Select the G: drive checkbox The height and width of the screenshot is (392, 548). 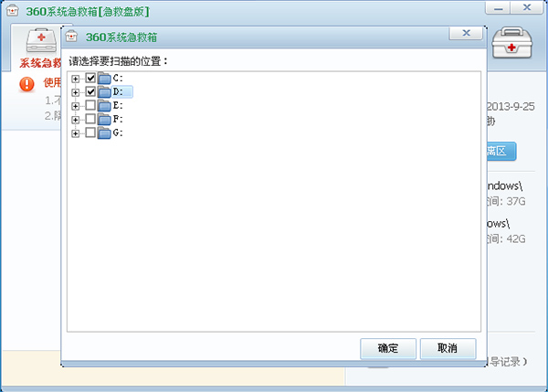90,132
